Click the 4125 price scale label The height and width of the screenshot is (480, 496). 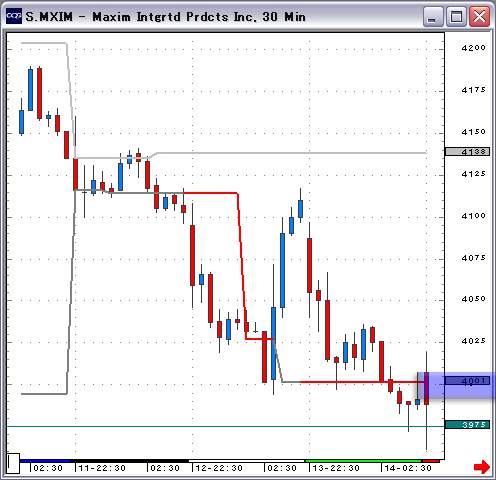coord(473,174)
